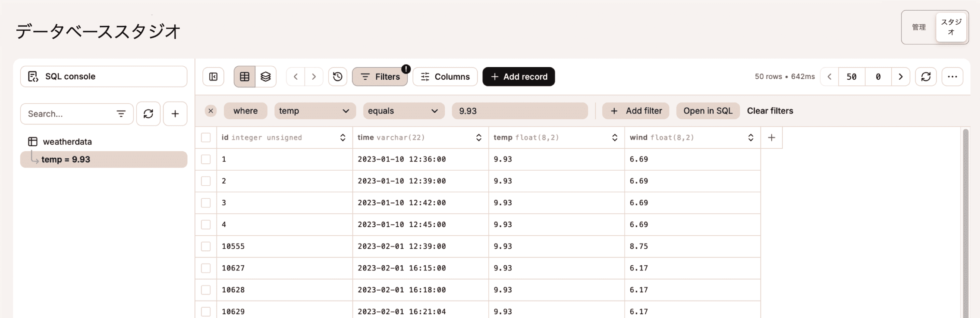Switch to table grid view
This screenshot has height=318, width=980.
pyautogui.click(x=244, y=77)
